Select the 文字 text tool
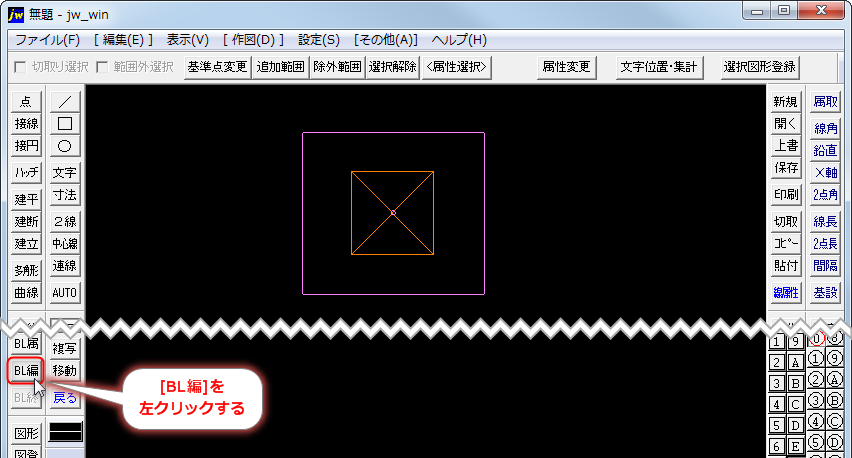The image size is (852, 458). 65,173
